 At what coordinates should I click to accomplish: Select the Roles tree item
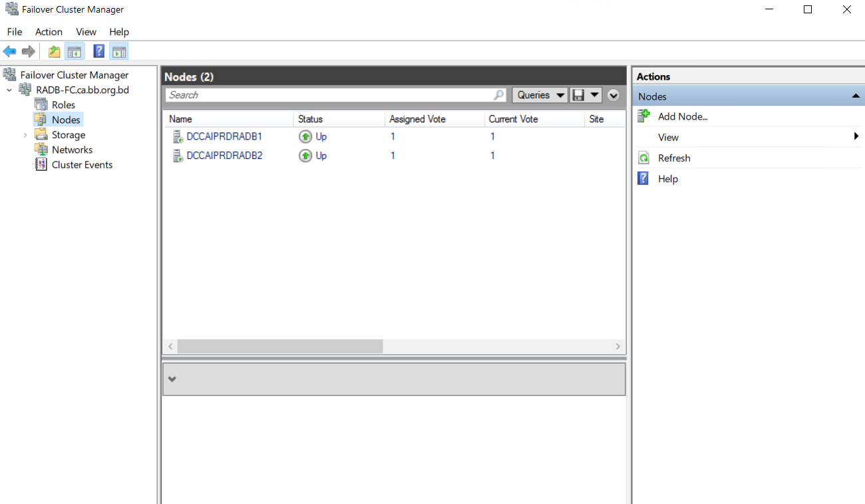pos(63,105)
